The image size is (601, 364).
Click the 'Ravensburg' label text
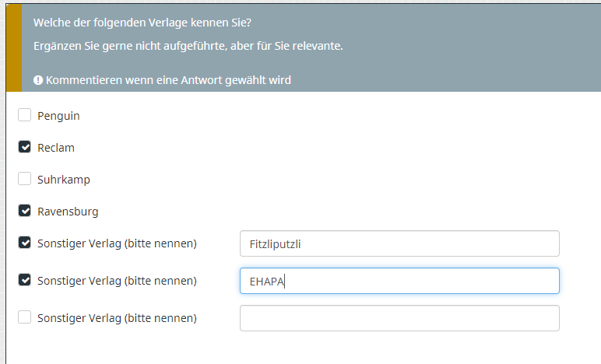(x=68, y=212)
